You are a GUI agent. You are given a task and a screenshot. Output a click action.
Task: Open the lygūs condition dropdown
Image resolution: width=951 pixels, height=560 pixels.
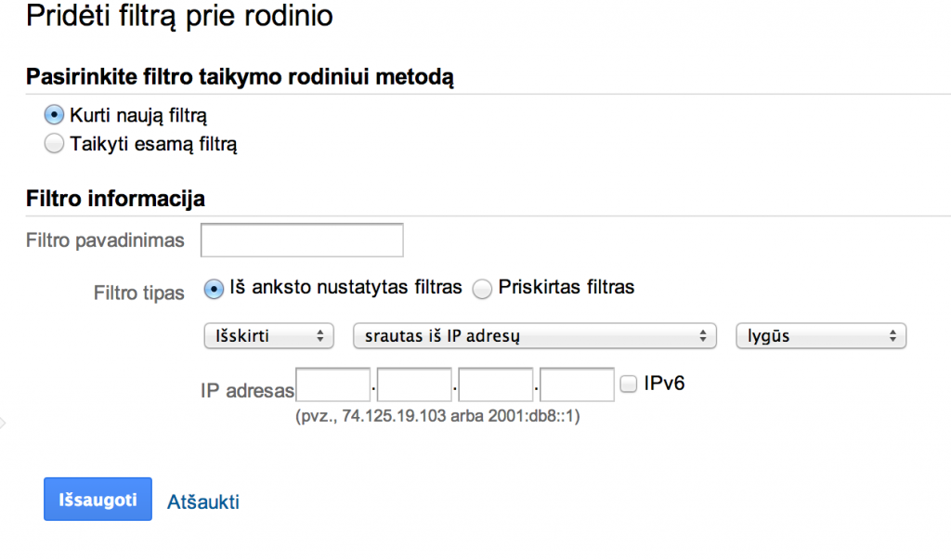[820, 336]
